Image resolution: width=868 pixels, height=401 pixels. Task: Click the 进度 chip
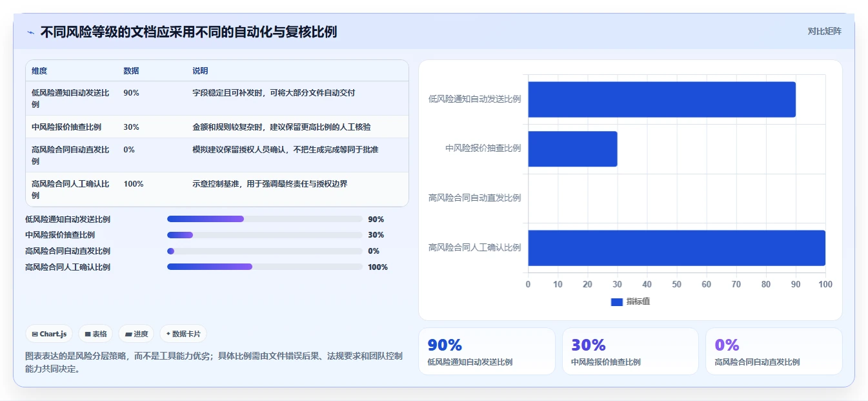(136, 334)
